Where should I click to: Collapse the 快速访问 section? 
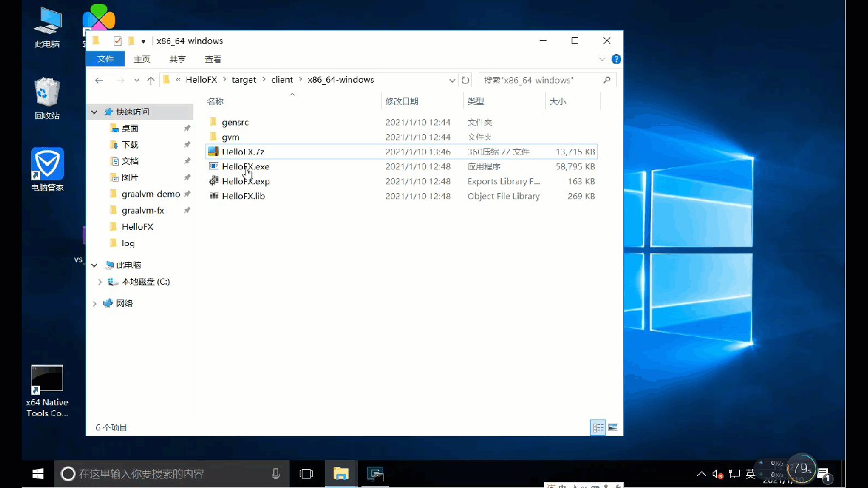[x=94, y=112]
